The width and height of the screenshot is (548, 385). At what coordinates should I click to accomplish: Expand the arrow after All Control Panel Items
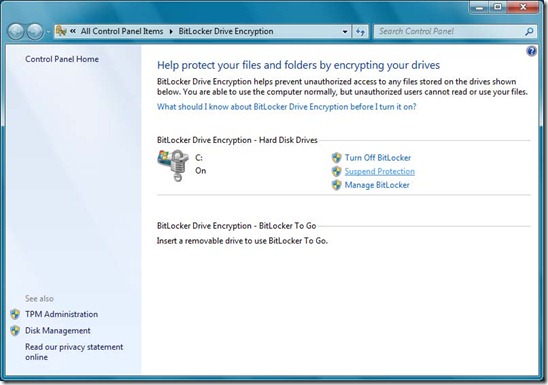click(171, 31)
